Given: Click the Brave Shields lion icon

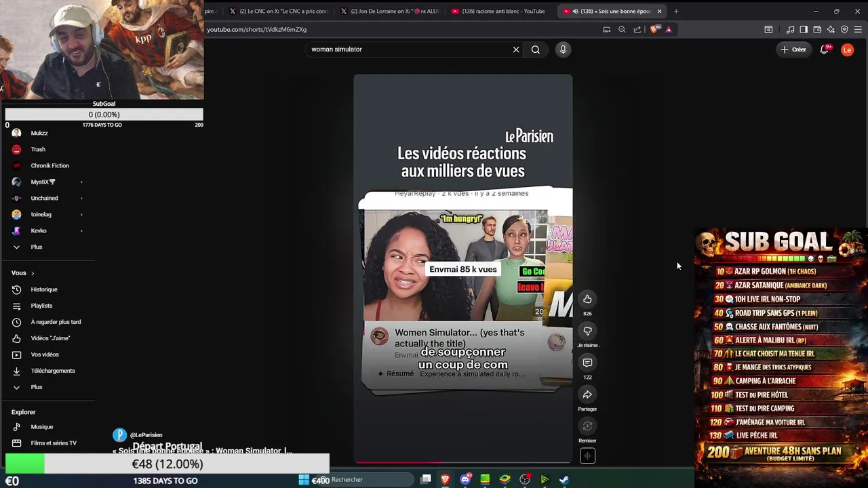Looking at the screenshot, I should coord(654,29).
